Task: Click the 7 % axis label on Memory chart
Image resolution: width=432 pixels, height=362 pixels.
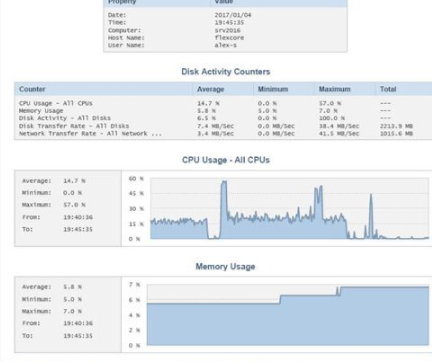Action: (x=134, y=285)
